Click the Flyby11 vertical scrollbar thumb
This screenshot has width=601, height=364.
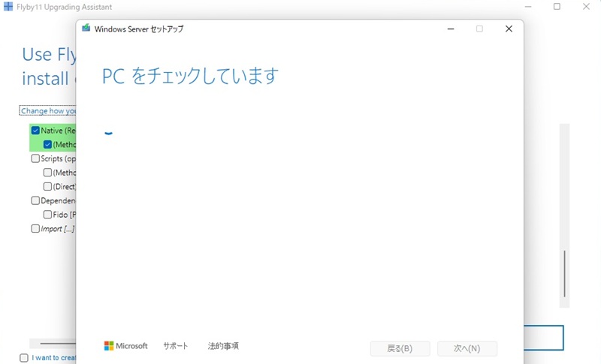565,272
